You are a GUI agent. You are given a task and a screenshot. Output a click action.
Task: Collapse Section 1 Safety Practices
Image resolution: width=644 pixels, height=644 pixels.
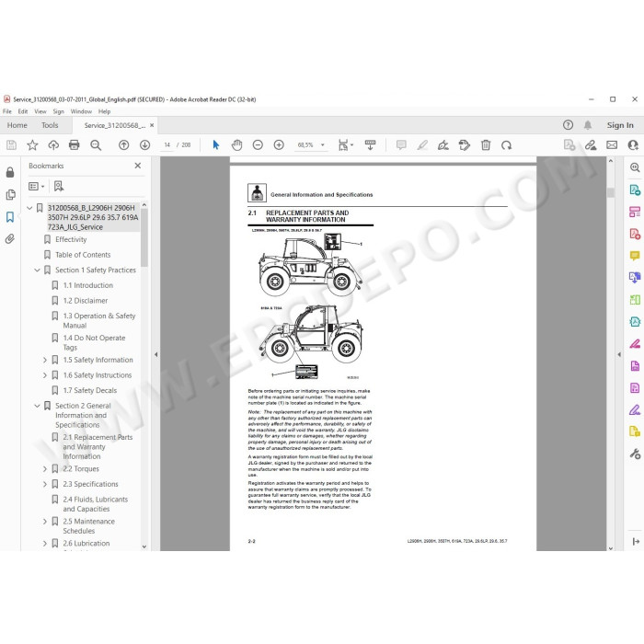coord(37,270)
